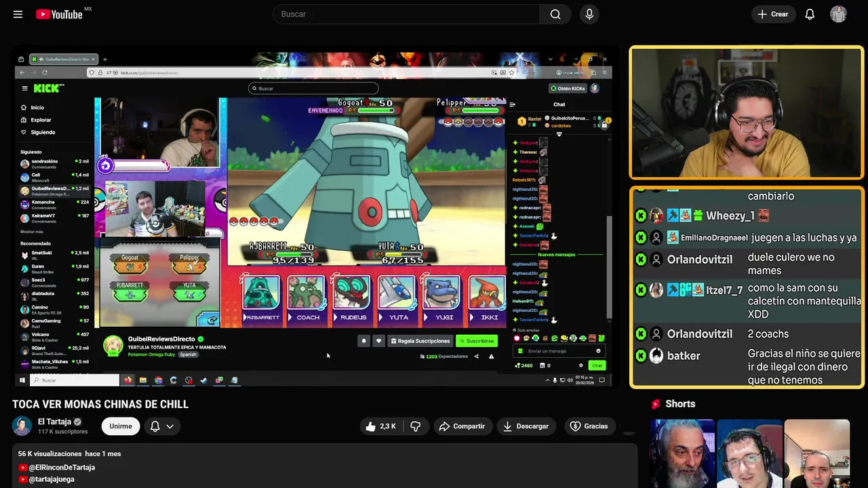This screenshot has height=488, width=868.
Task: Click the Kick report warning triangle icon
Action: [491, 357]
